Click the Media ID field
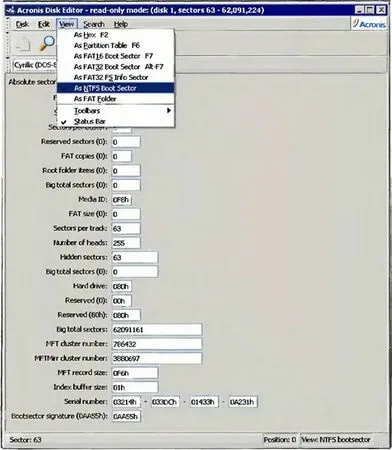The width and height of the screenshot is (392, 450). tap(121, 200)
